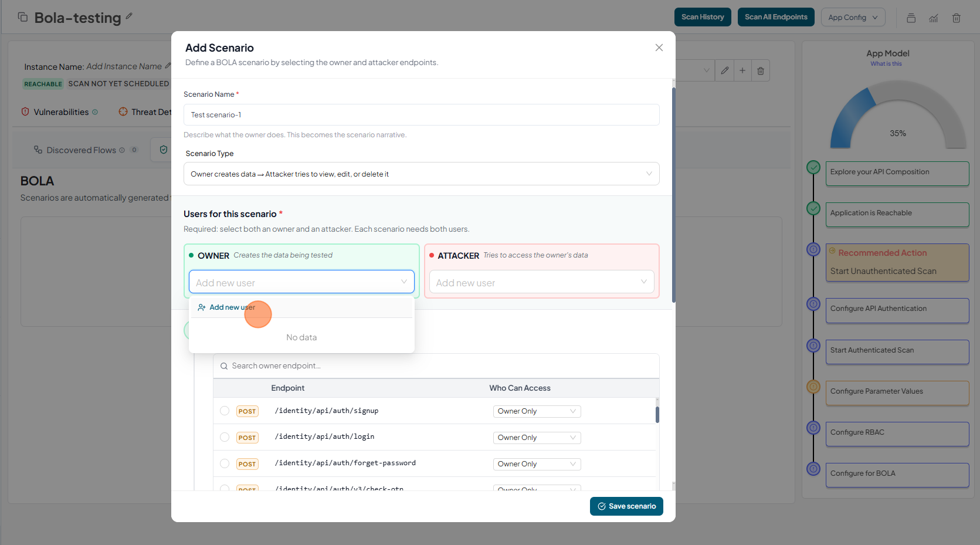Click the pencil edit icon in instance toolbar
The image size is (980, 545).
(725, 70)
